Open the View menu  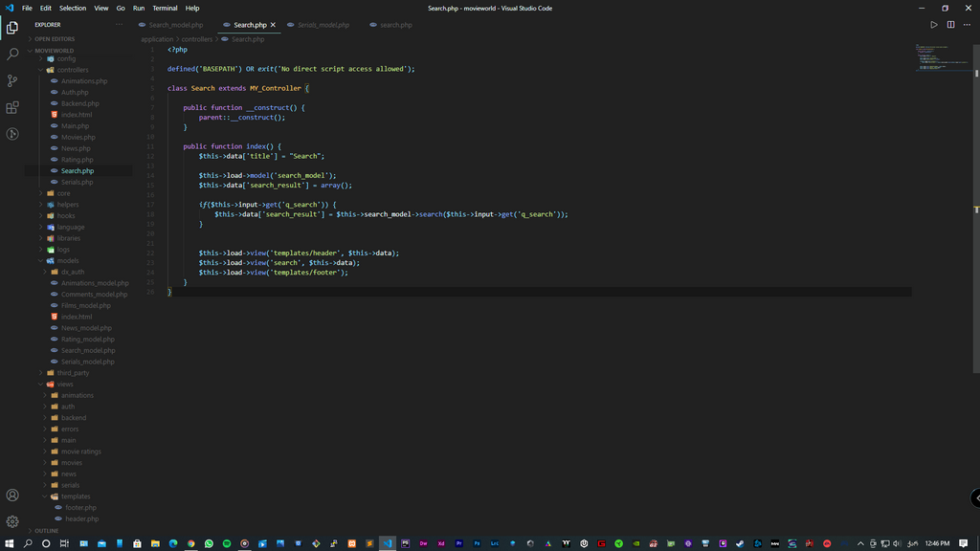coord(101,8)
